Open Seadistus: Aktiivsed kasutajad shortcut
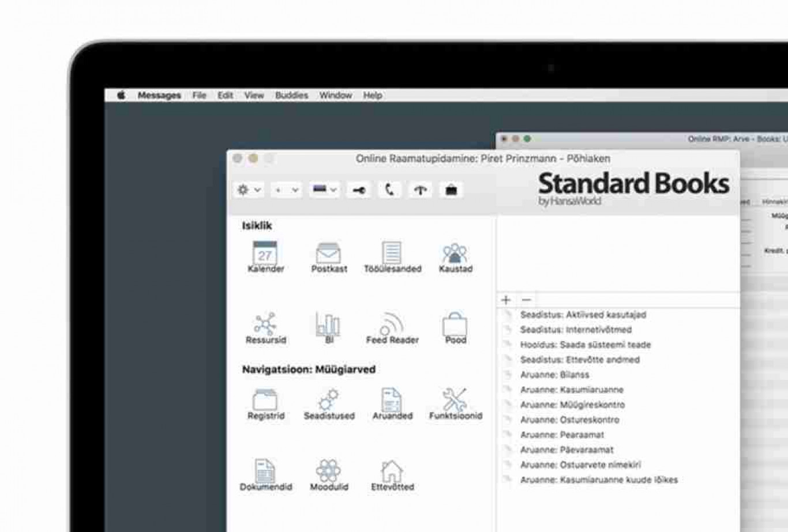The image size is (788, 532). tap(583, 315)
